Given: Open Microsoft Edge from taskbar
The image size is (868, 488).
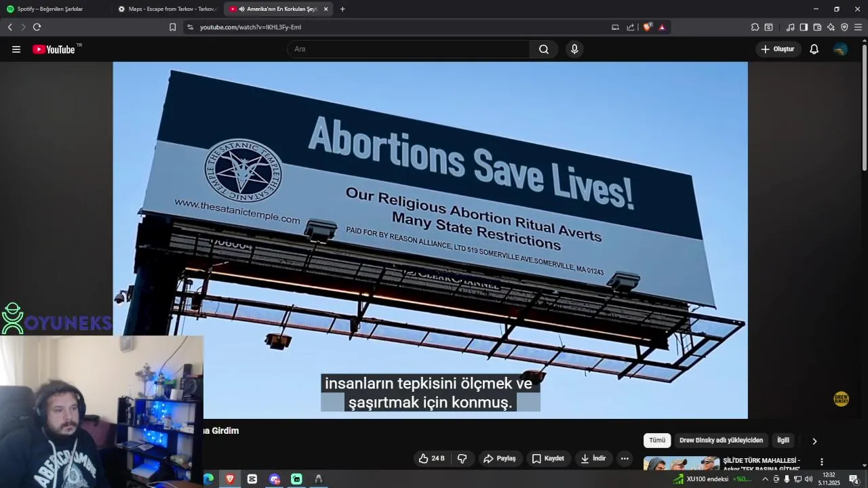Looking at the screenshot, I should (x=208, y=479).
